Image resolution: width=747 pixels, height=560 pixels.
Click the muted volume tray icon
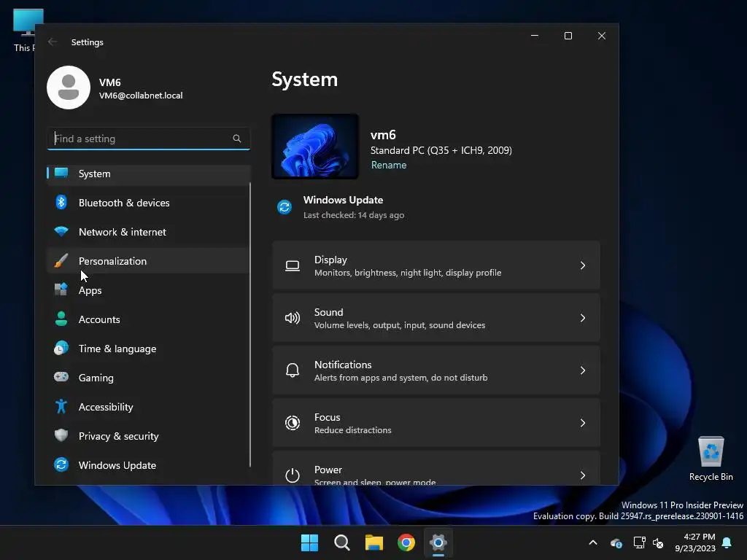point(659,542)
